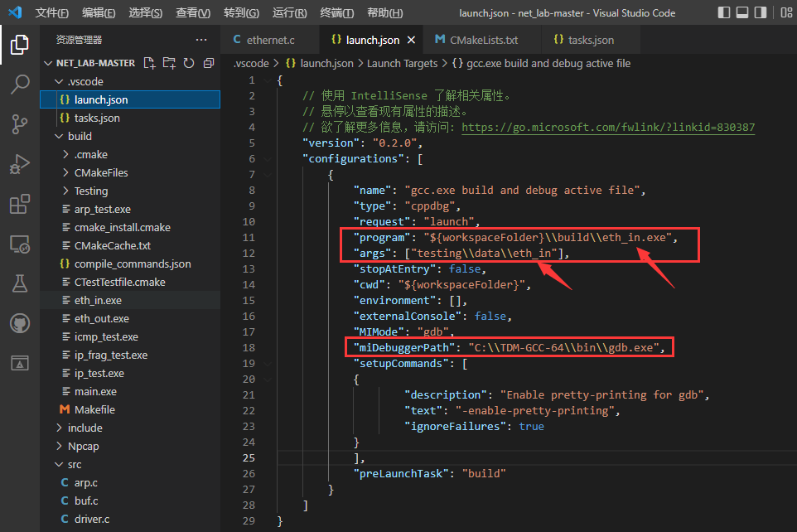Select .vscode in breadcrumb path
This screenshot has height=532, width=797.
(x=250, y=64)
